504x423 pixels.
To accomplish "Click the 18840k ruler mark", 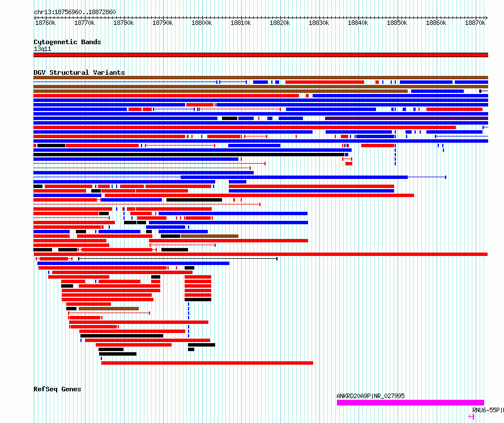I will coord(358,23).
